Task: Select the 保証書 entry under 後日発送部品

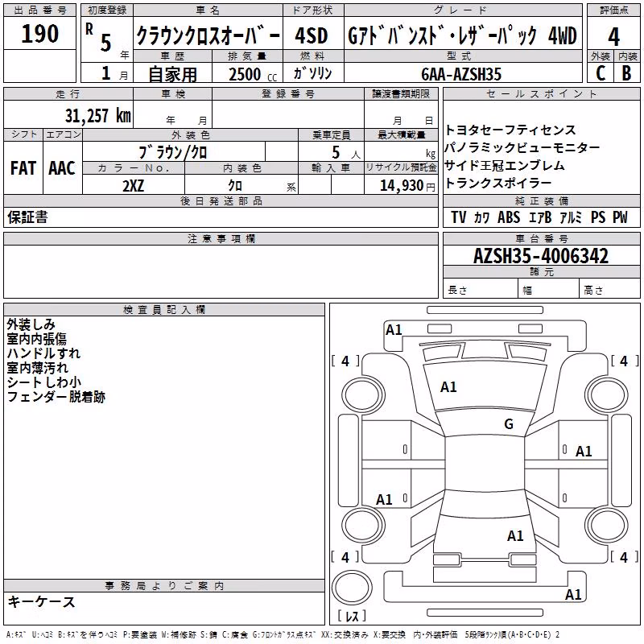Action: (27, 217)
